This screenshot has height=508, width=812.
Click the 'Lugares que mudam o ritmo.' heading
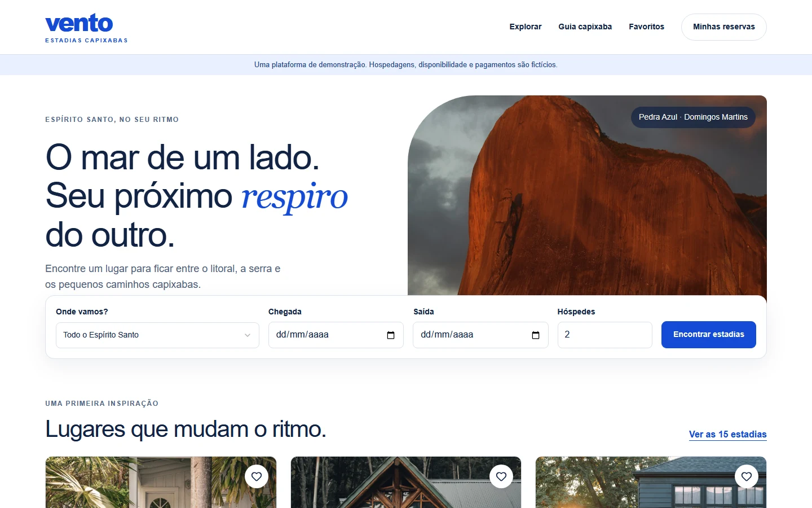tap(186, 430)
